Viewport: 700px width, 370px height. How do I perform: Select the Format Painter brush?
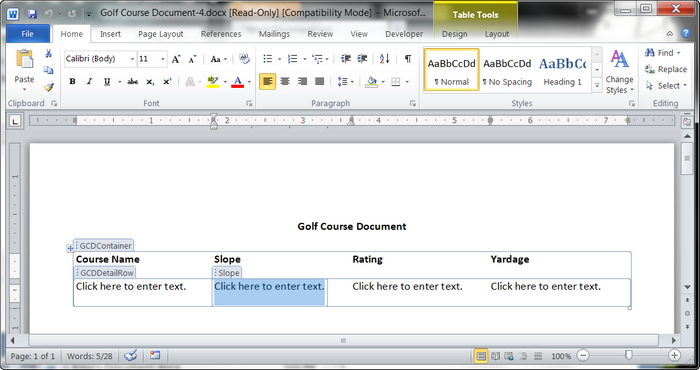[49, 87]
